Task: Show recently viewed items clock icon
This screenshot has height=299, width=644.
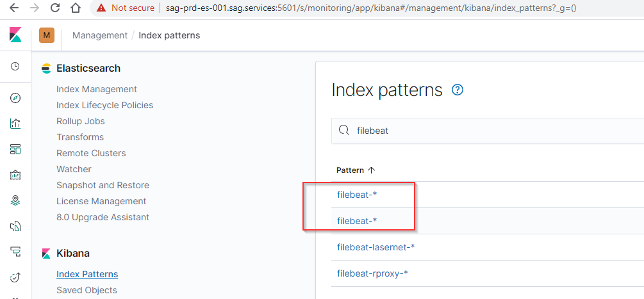Action: pos(15,67)
